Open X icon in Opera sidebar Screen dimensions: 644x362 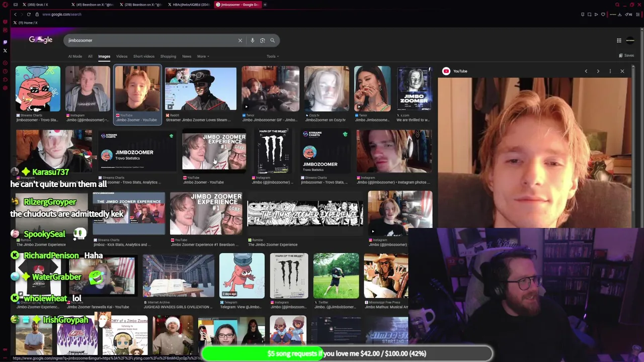pos(5,50)
